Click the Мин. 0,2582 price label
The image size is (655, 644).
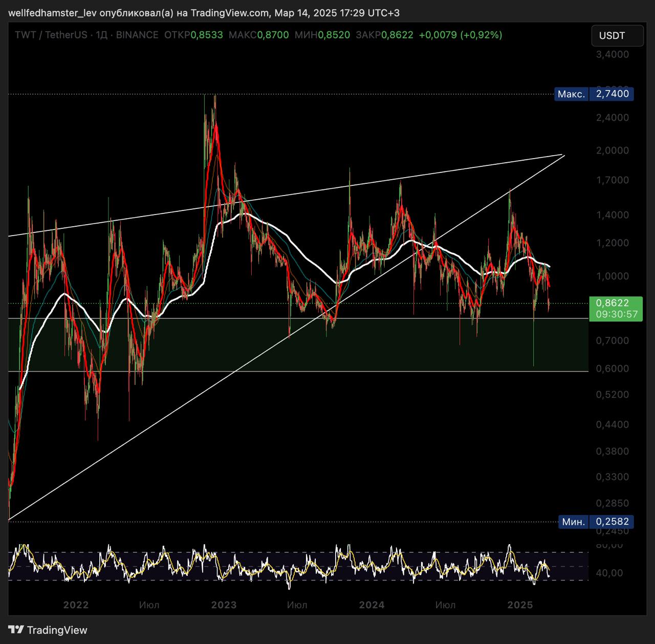click(596, 522)
